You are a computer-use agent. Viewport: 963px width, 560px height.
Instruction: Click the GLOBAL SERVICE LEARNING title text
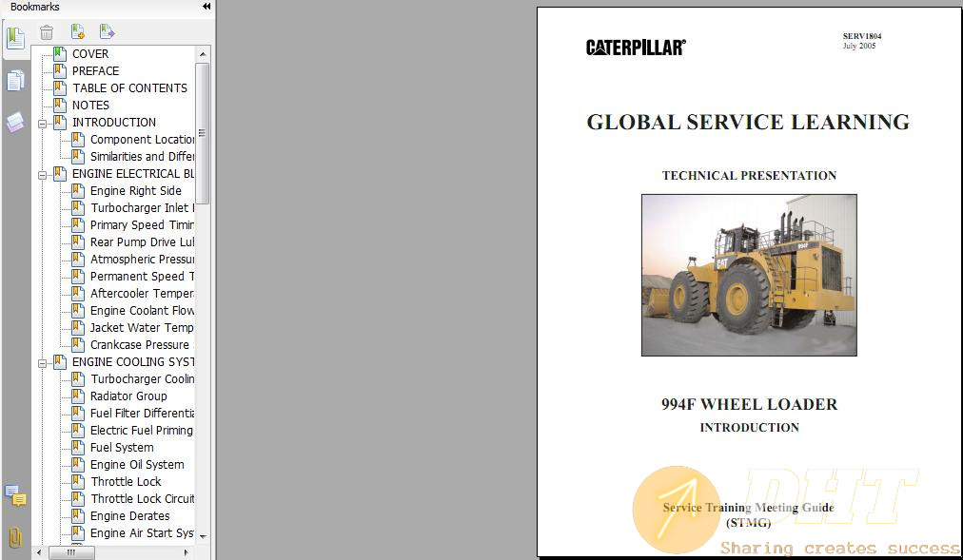(x=748, y=122)
